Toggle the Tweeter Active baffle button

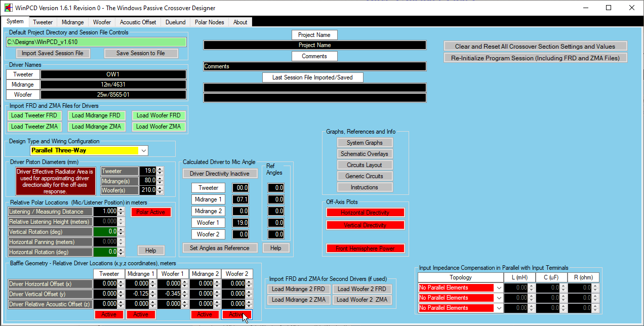coord(109,314)
